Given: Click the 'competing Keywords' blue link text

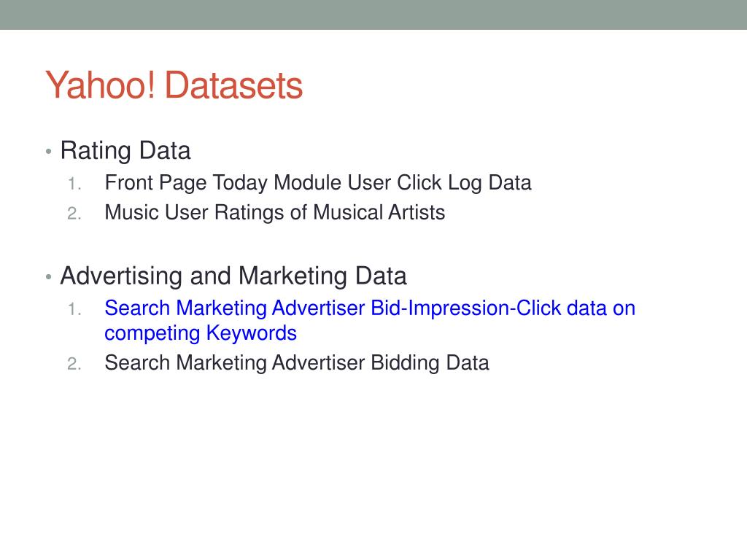Looking at the screenshot, I should pyautogui.click(x=201, y=333).
